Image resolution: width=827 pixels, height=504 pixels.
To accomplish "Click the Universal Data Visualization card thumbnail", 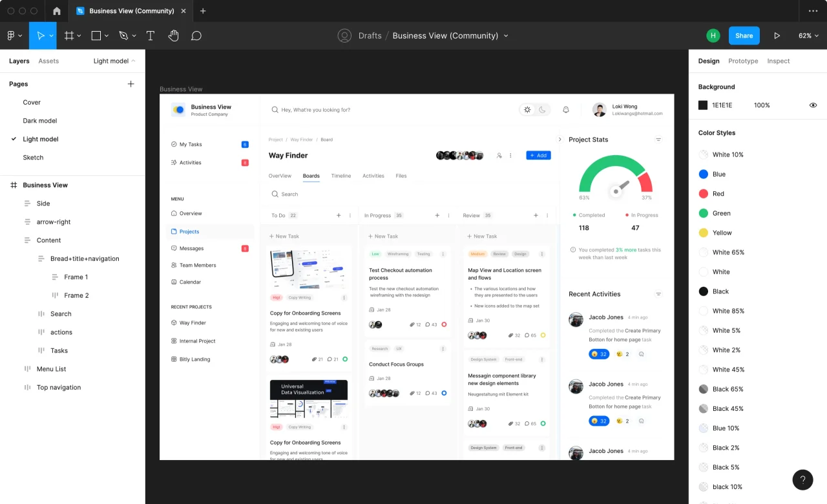I will pos(309,399).
